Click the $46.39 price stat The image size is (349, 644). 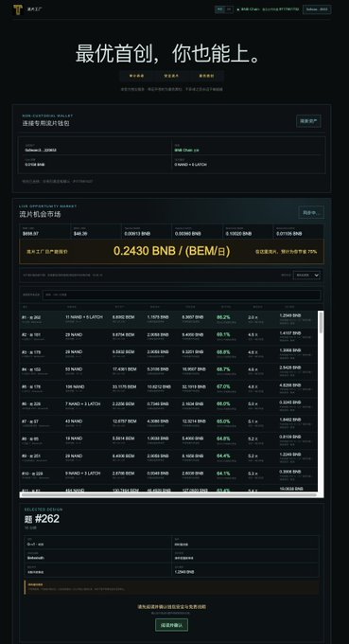click(80, 233)
